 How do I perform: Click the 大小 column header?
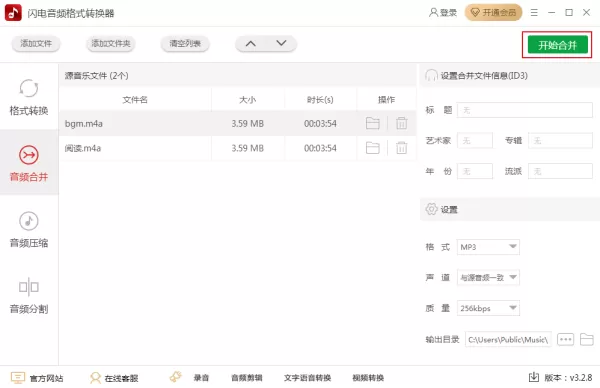pos(248,99)
